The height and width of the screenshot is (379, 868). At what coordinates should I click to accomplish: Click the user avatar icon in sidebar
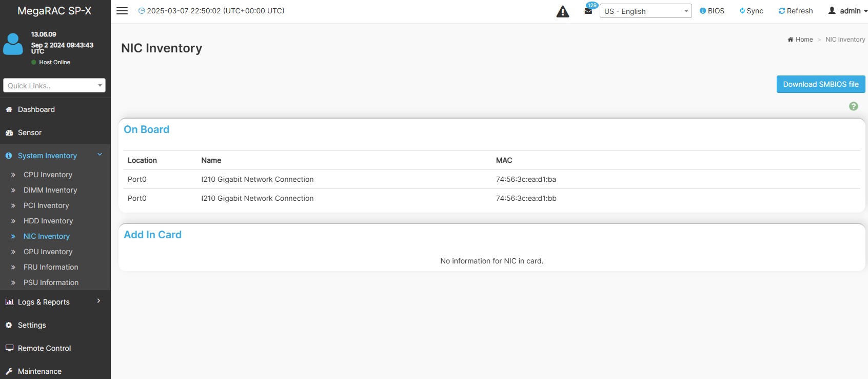(13, 44)
